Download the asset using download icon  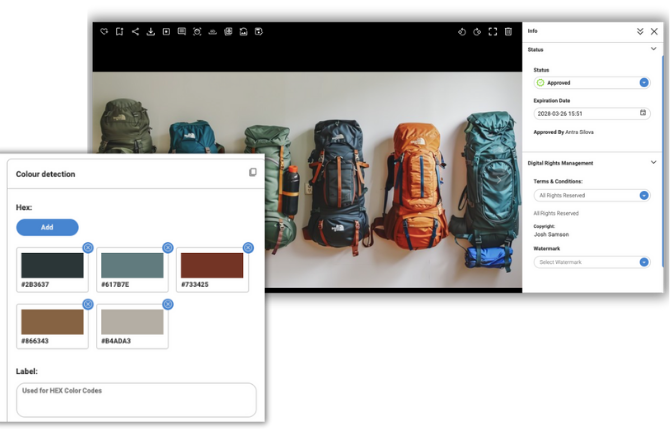(150, 32)
